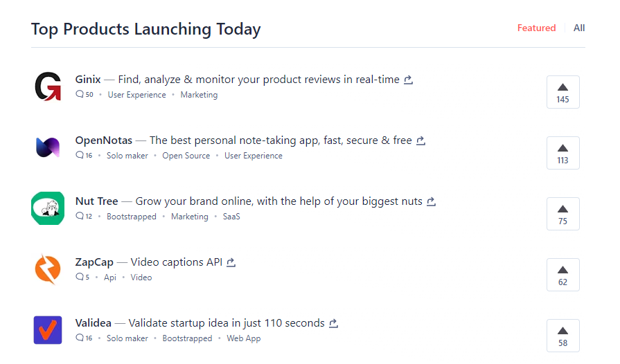Open the Nut Tree product title
The height and width of the screenshot is (364, 620).
[96, 201]
